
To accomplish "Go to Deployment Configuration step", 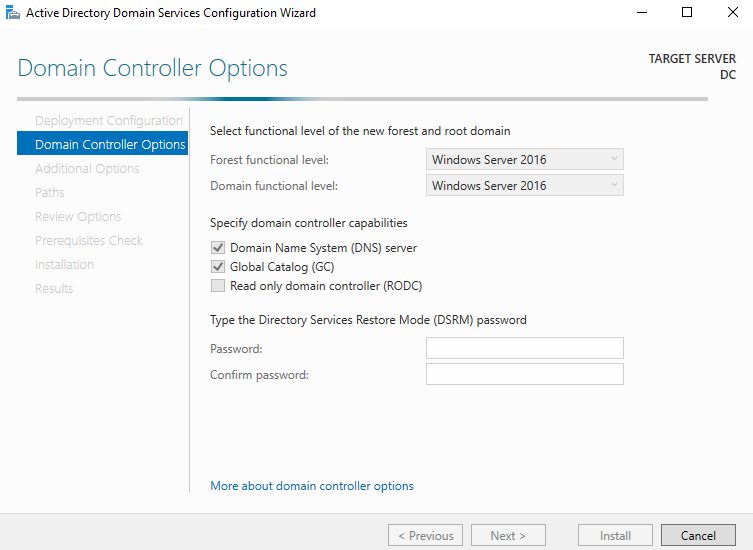I will click(x=109, y=121).
